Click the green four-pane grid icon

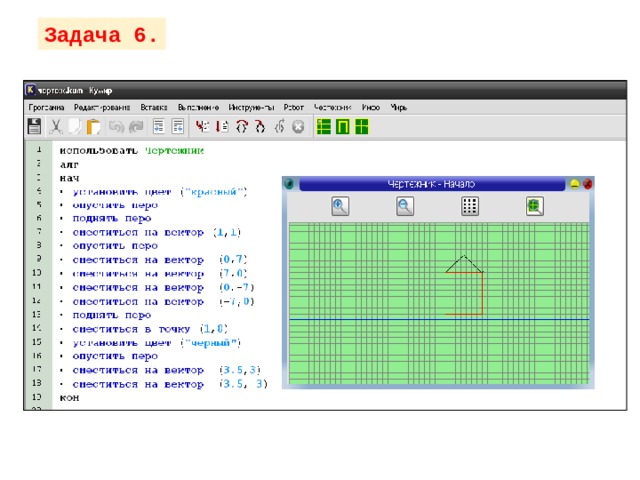coord(362,127)
